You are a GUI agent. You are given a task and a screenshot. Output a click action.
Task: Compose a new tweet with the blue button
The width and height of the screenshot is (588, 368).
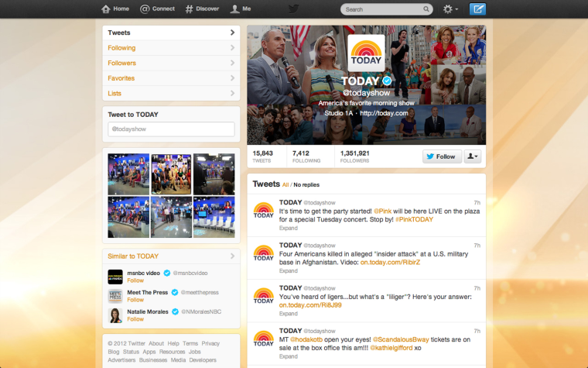pyautogui.click(x=477, y=9)
